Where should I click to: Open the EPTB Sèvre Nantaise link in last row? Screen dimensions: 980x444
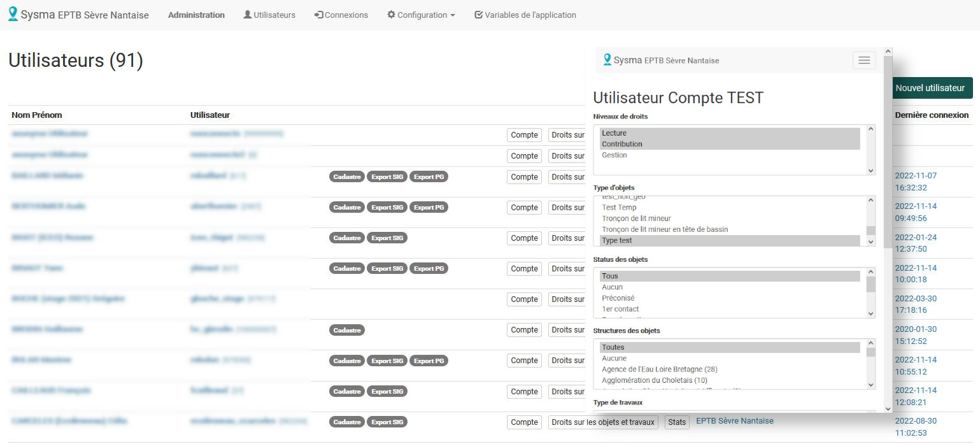[x=734, y=421]
